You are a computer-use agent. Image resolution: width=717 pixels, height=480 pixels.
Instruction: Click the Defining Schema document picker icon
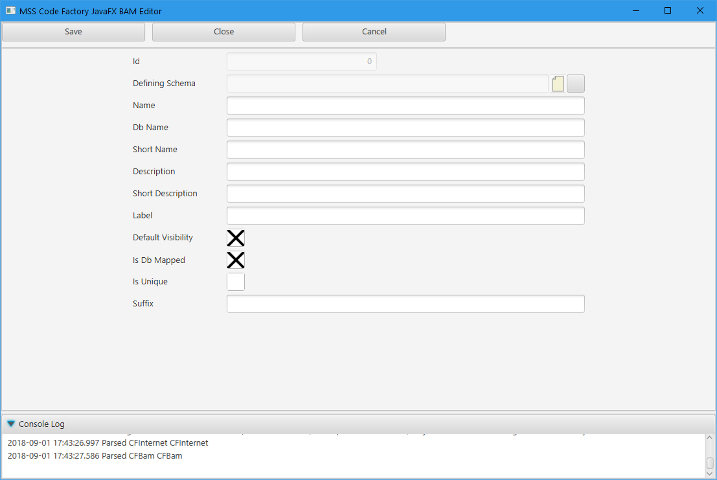point(558,84)
